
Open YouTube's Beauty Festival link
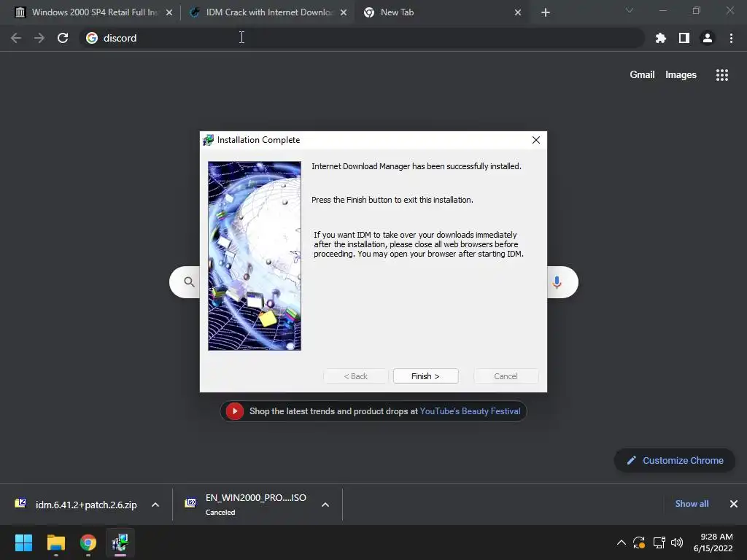tap(471, 411)
